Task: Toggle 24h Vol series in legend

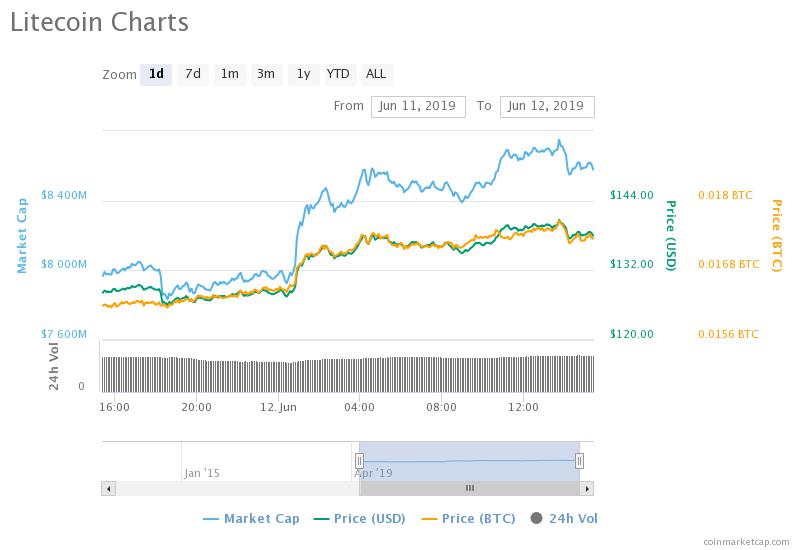Action: [x=564, y=518]
